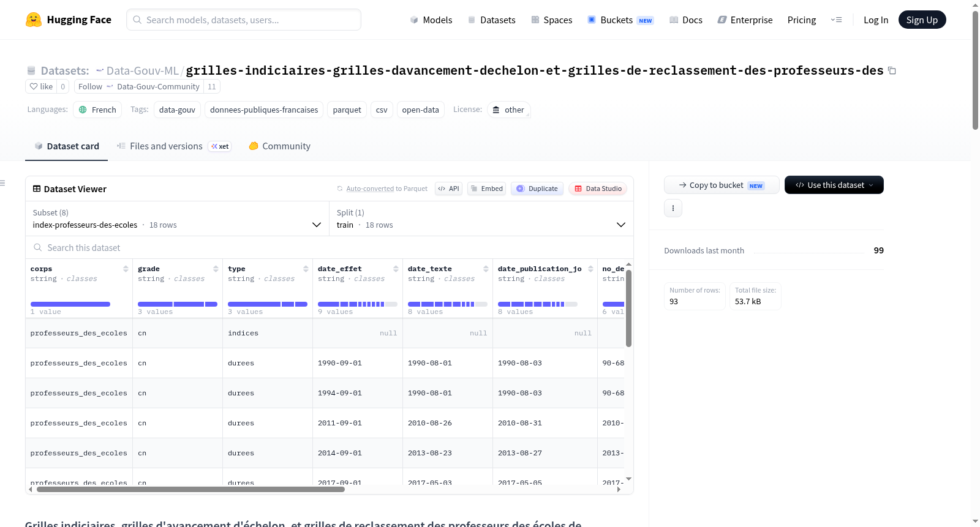This screenshot has width=980, height=527.
Task: Sort by the type column sort icon
Action: (306, 269)
